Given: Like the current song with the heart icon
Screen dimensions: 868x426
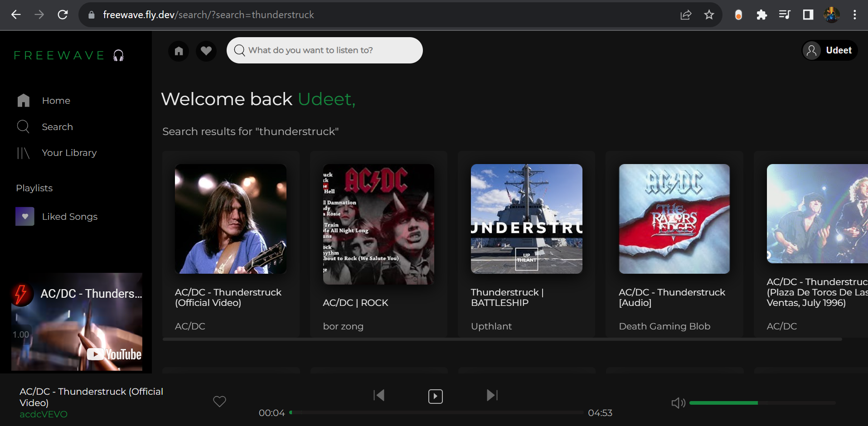Looking at the screenshot, I should (x=219, y=401).
